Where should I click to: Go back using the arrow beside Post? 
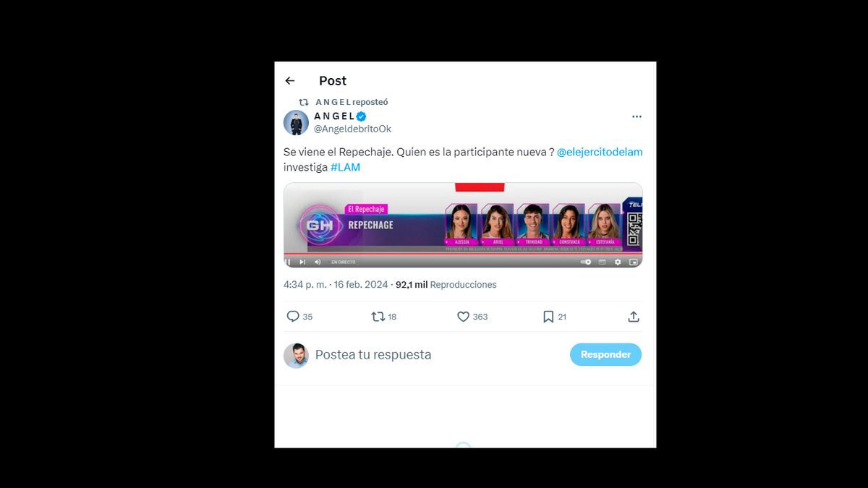coord(290,81)
